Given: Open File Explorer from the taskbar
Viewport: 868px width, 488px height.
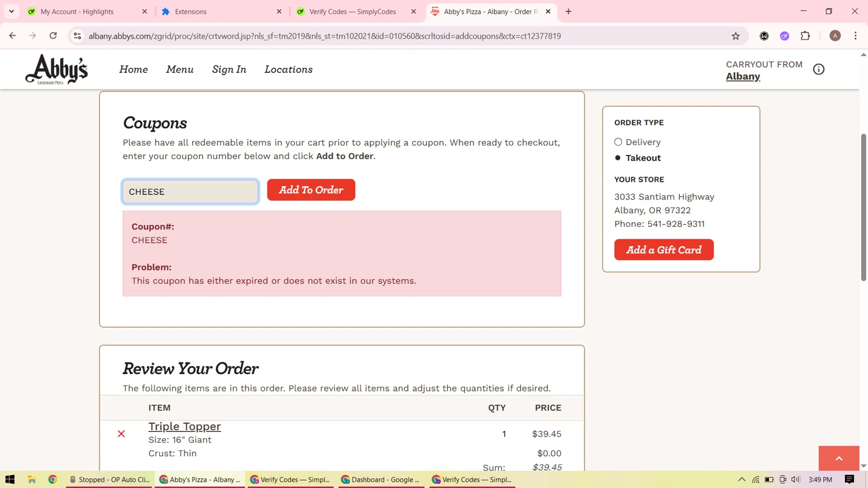Looking at the screenshot, I should click(32, 479).
